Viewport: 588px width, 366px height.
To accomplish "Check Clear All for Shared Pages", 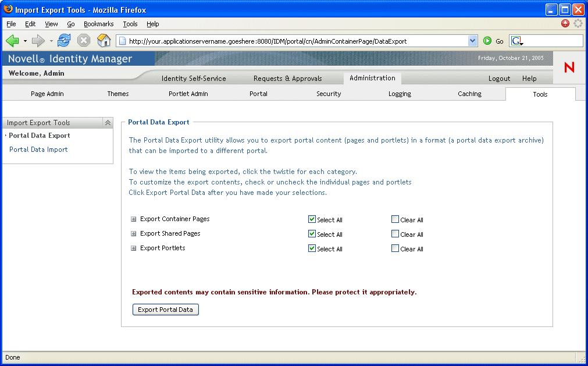I will [x=395, y=234].
